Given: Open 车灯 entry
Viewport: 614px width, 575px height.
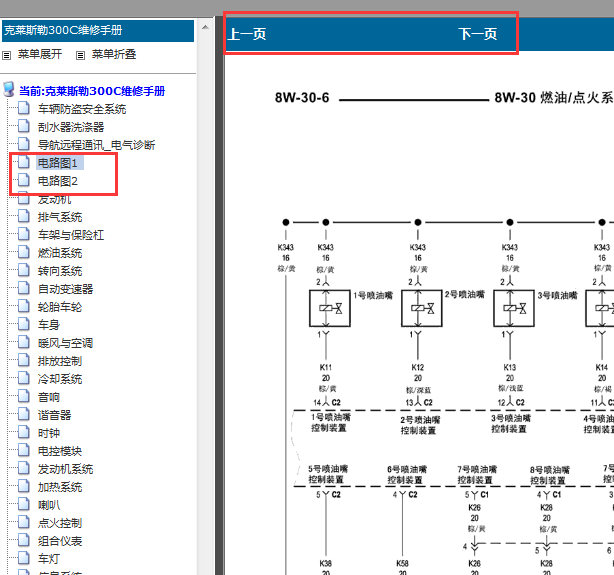Looking at the screenshot, I should pos(49,559).
